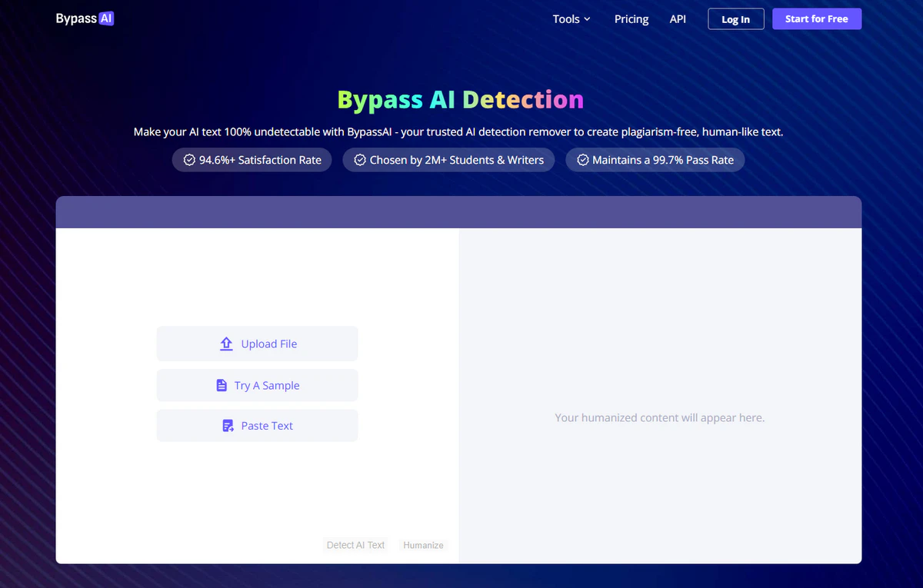Click Maintains a 99.7% Pass Rate badge

pyautogui.click(x=655, y=160)
